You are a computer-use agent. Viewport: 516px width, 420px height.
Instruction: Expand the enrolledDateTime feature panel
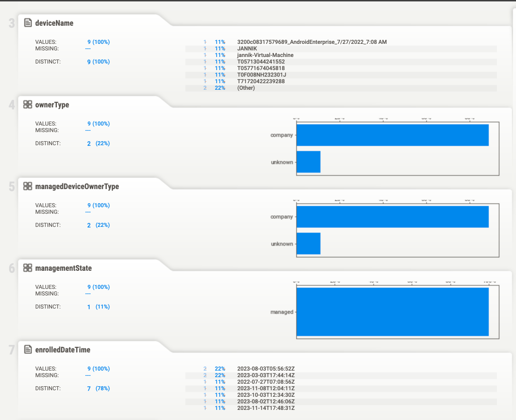[62, 350]
